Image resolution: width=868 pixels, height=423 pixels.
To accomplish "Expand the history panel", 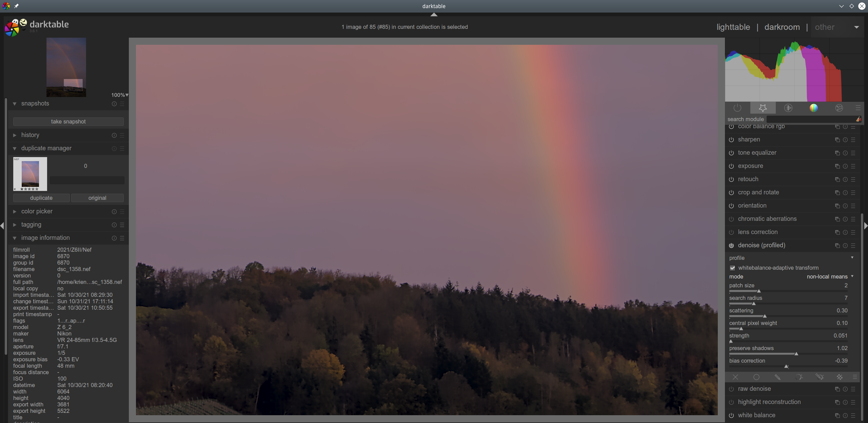I will pos(30,135).
